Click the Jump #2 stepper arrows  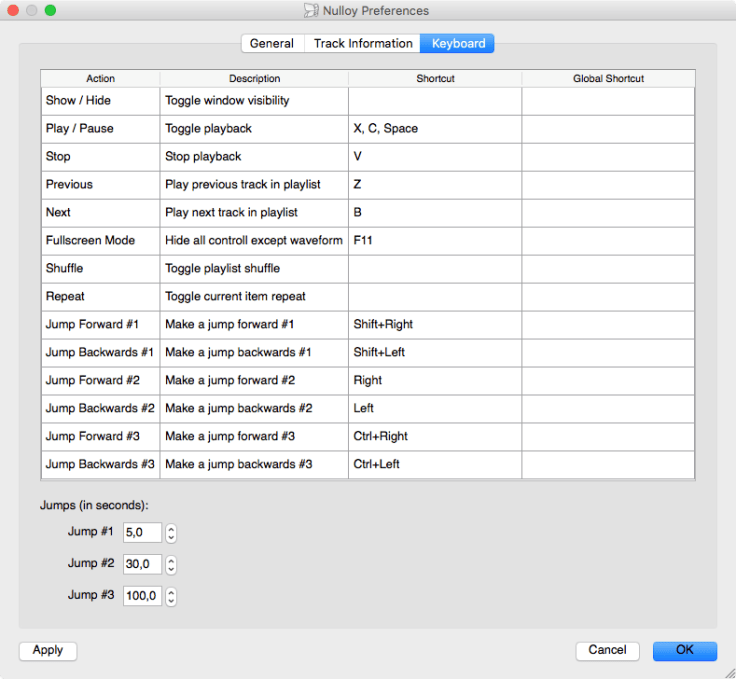coord(171,565)
